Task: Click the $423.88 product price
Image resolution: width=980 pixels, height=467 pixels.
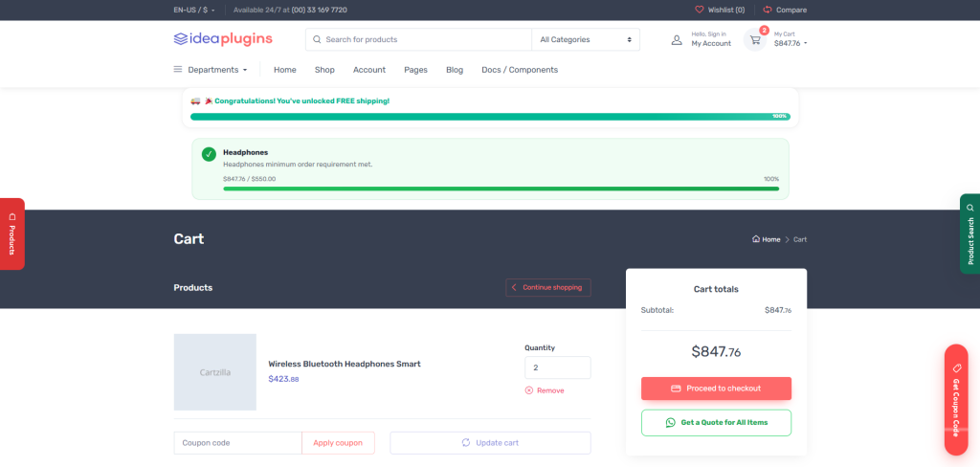Action: click(283, 379)
